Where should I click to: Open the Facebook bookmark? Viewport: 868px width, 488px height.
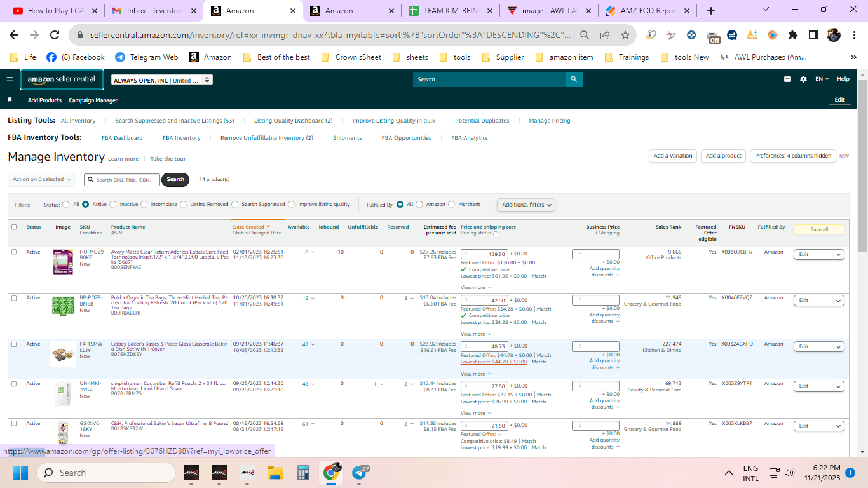[75, 57]
